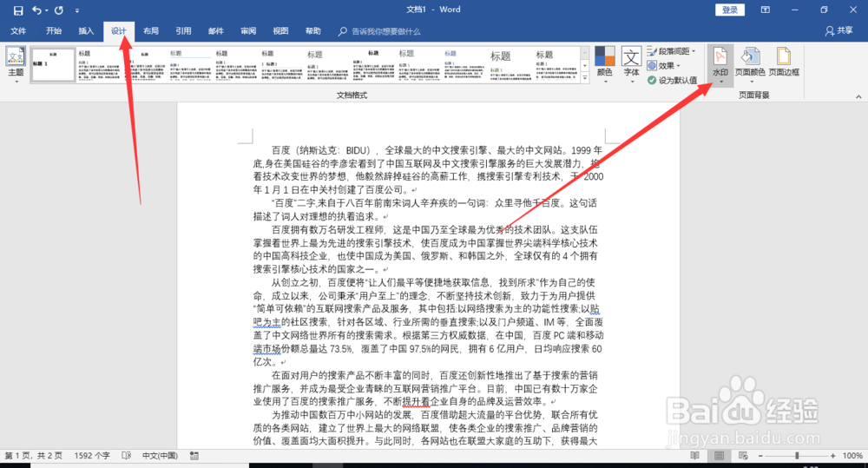Image resolution: width=868 pixels, height=468 pixels.
Task: Open Customize Quick Access Toolbar dropdown
Action: click(x=77, y=10)
